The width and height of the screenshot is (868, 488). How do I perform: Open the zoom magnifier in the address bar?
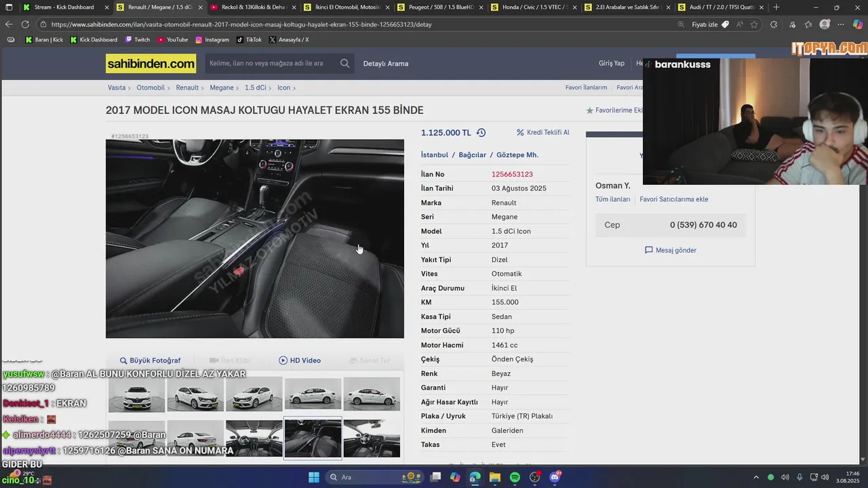point(681,24)
